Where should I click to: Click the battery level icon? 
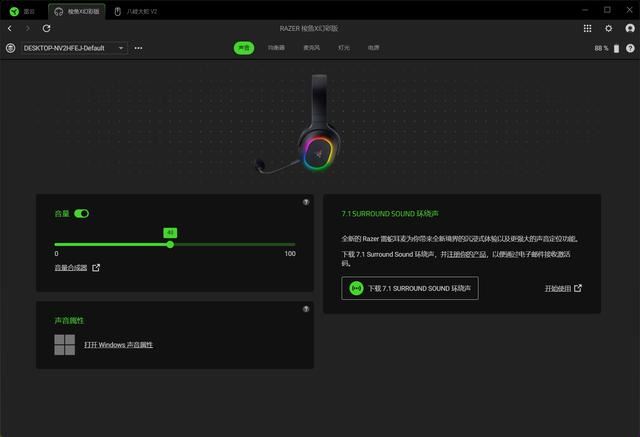616,49
